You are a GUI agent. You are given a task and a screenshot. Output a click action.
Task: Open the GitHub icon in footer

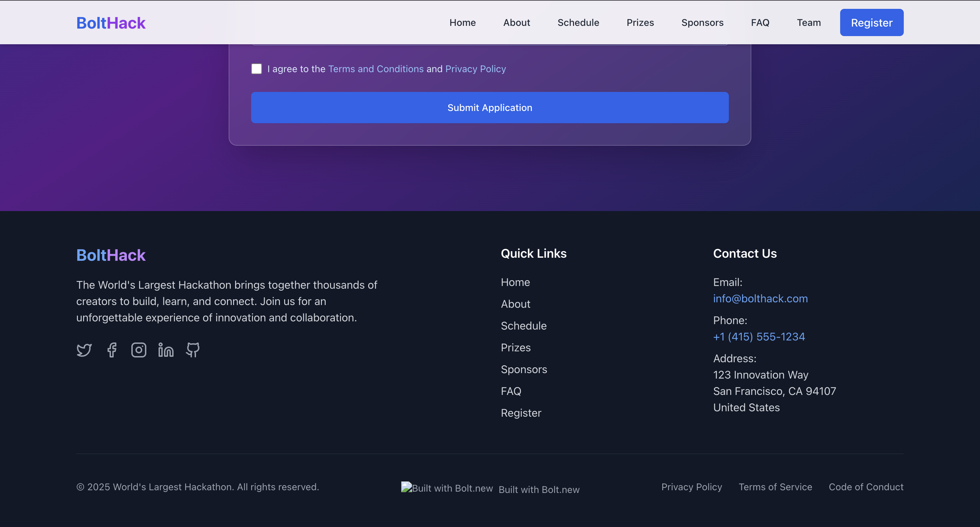point(193,350)
